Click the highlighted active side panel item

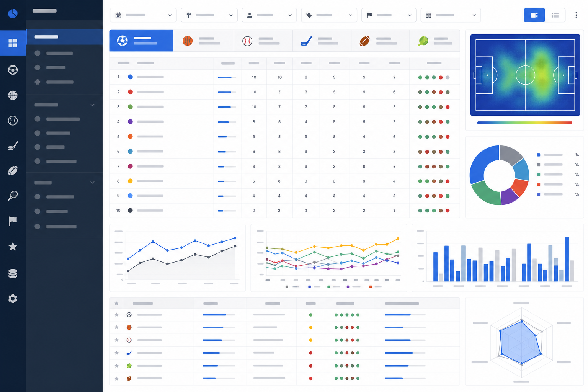(64, 37)
